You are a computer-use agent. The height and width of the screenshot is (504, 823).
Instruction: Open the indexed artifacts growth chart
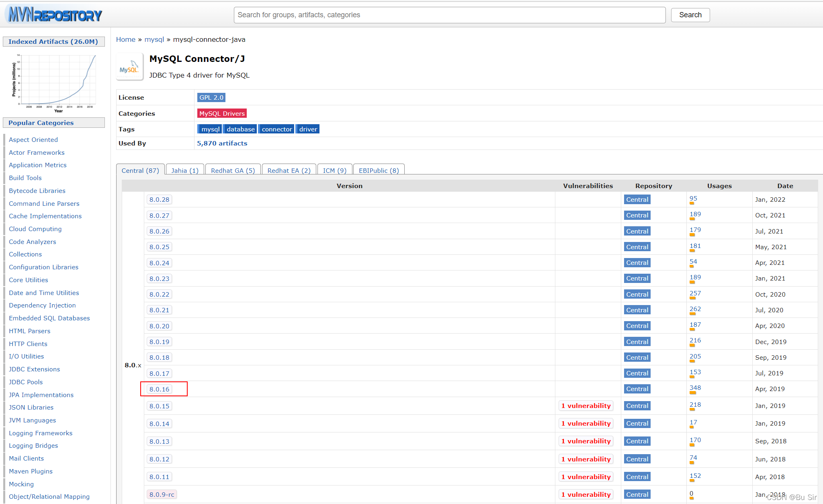click(54, 83)
